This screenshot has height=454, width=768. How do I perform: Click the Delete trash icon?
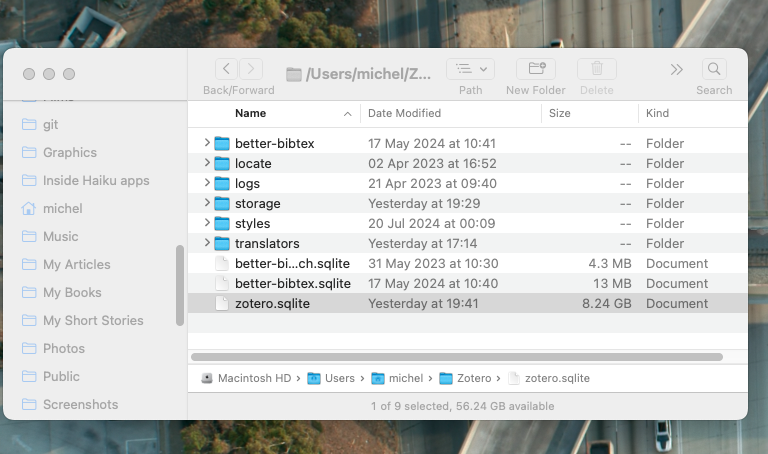click(x=597, y=69)
